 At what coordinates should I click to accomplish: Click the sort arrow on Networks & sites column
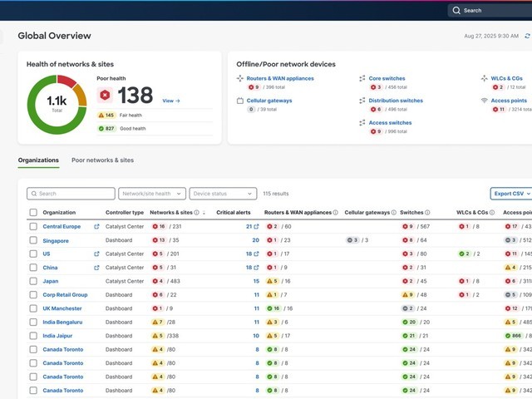204,213
